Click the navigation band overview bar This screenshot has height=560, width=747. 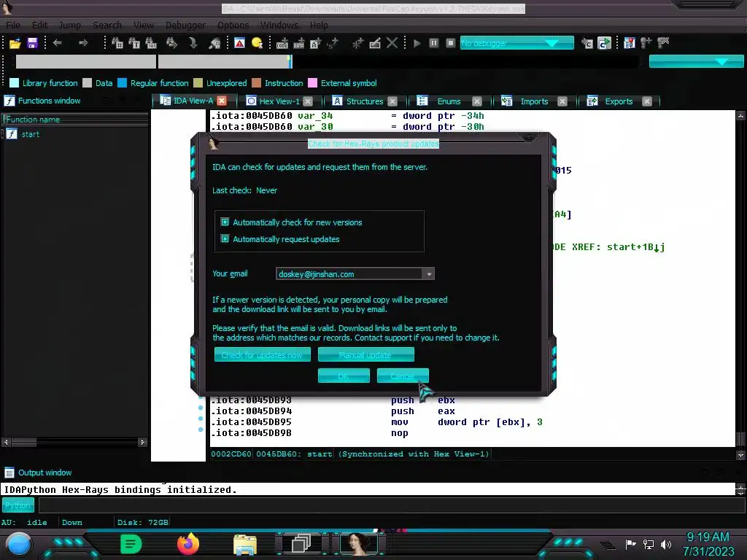pos(327,61)
